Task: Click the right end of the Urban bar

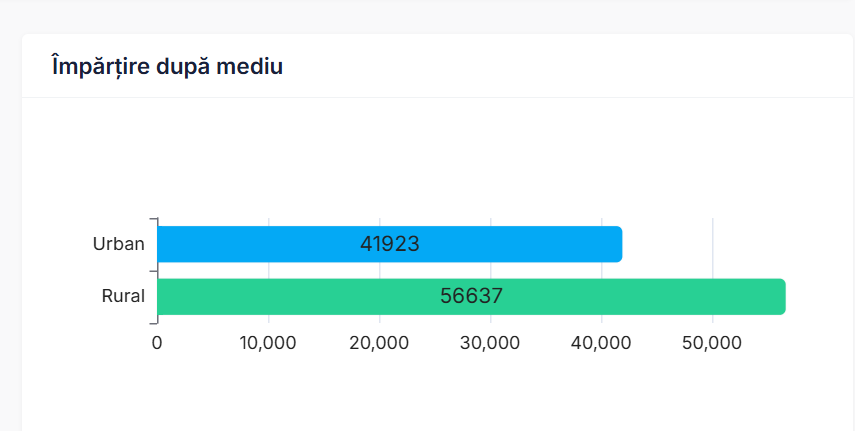Action: coord(617,244)
